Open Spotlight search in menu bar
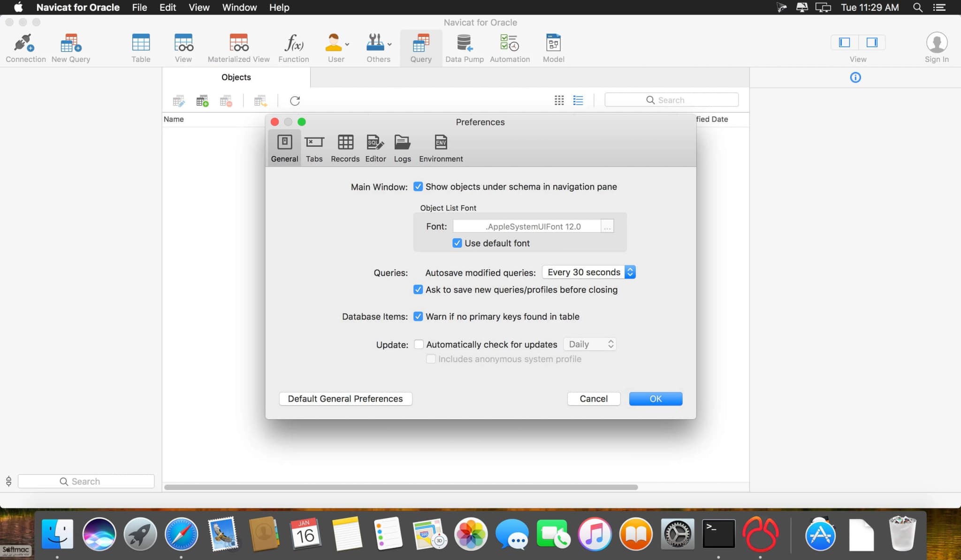The height and width of the screenshot is (560, 961). tap(917, 8)
